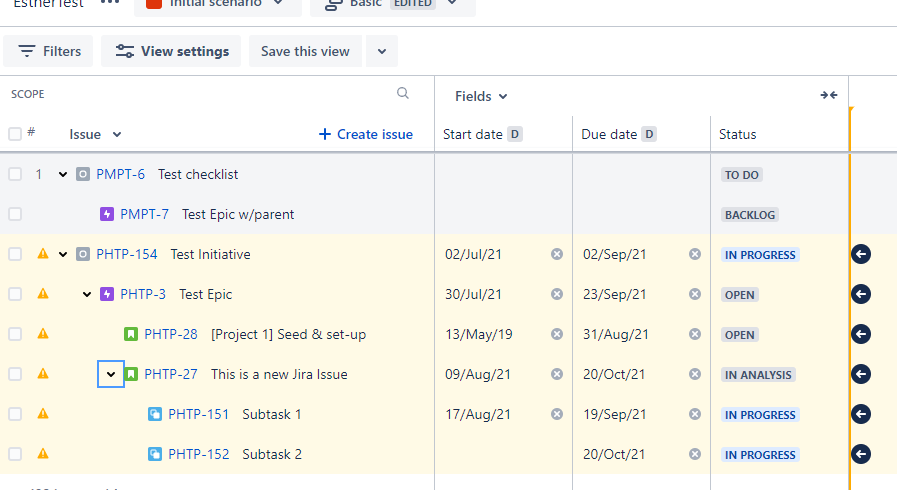
Task: Click the warning icon on PHTP-3 row
Action: click(x=43, y=293)
